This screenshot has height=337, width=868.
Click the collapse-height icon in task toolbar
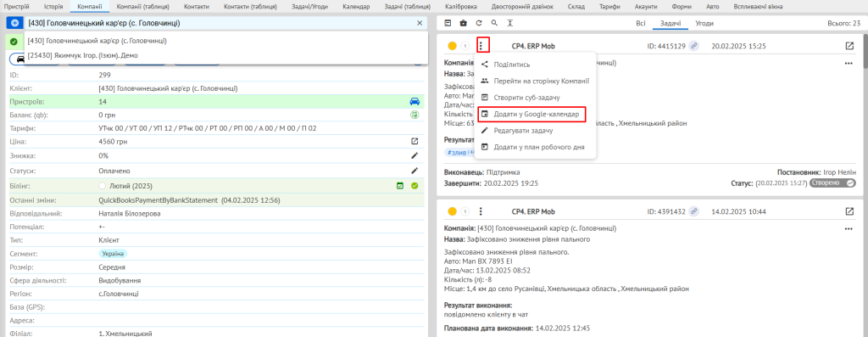tap(509, 23)
